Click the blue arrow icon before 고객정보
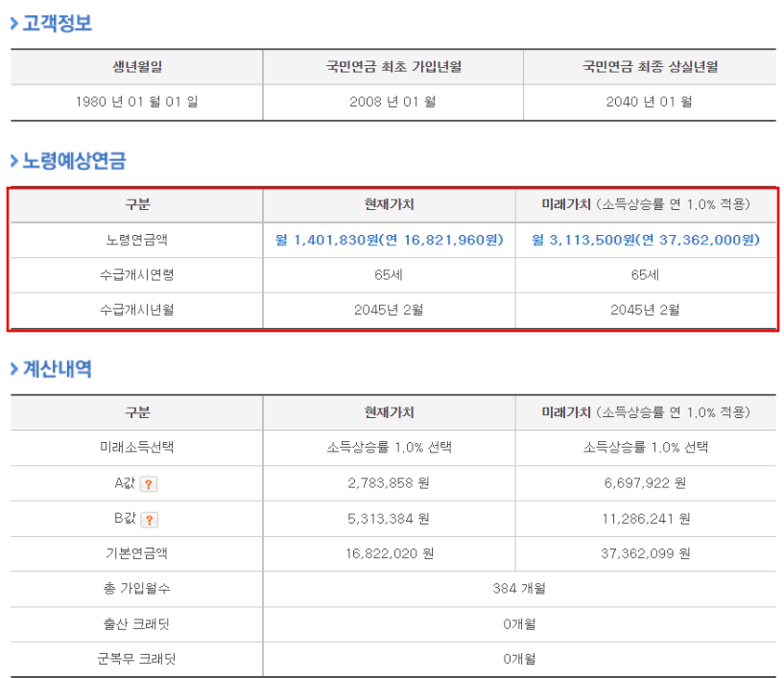This screenshot has width=784, height=678. [x=12, y=23]
